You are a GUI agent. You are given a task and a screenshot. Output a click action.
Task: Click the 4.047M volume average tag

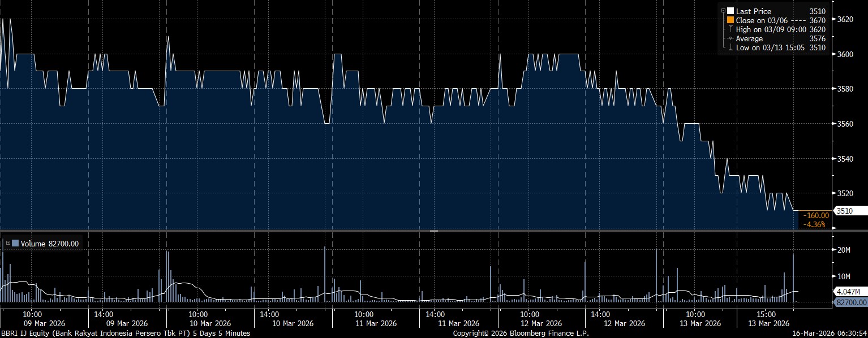pos(850,292)
